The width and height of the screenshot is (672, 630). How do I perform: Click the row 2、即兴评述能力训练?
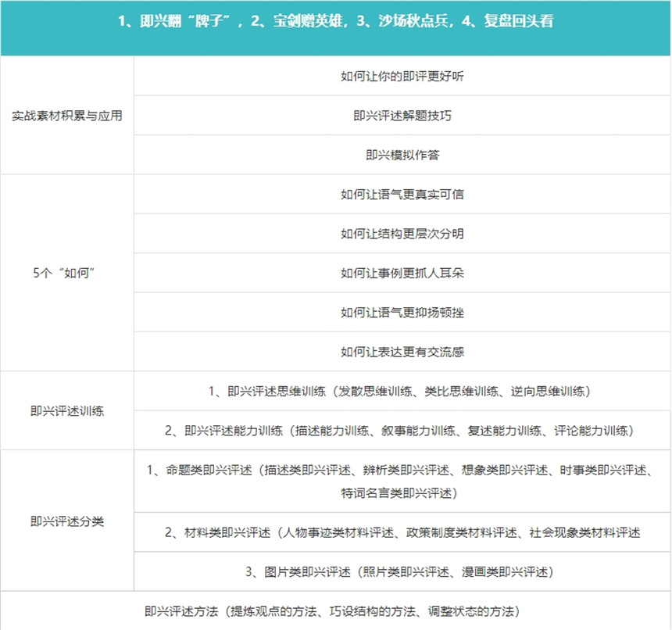pyautogui.click(x=402, y=430)
